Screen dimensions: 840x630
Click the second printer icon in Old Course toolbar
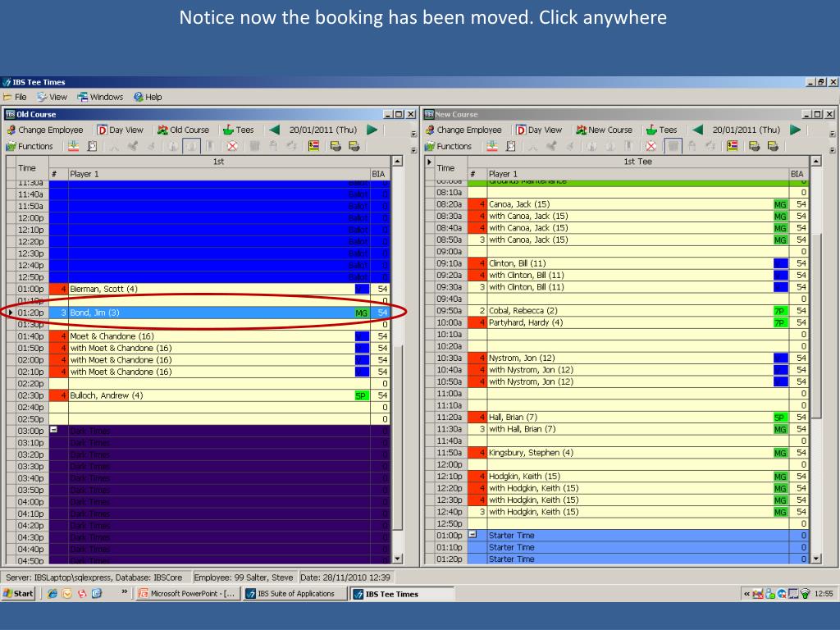[354, 146]
